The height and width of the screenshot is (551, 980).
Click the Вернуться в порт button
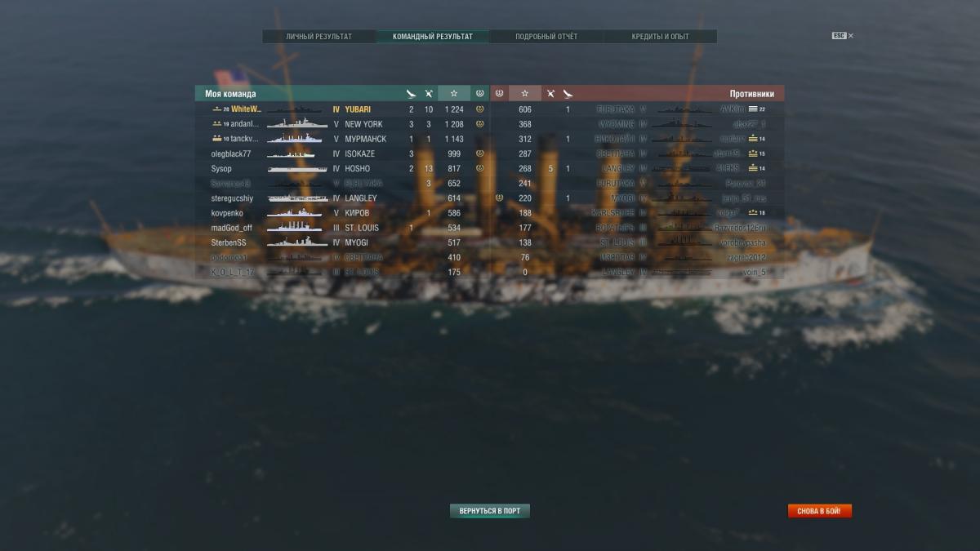click(x=490, y=511)
